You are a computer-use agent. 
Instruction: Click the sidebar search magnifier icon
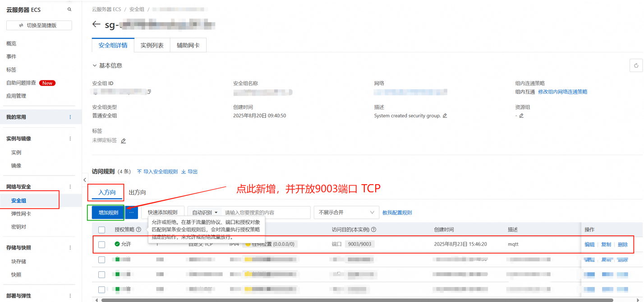(x=69, y=9)
